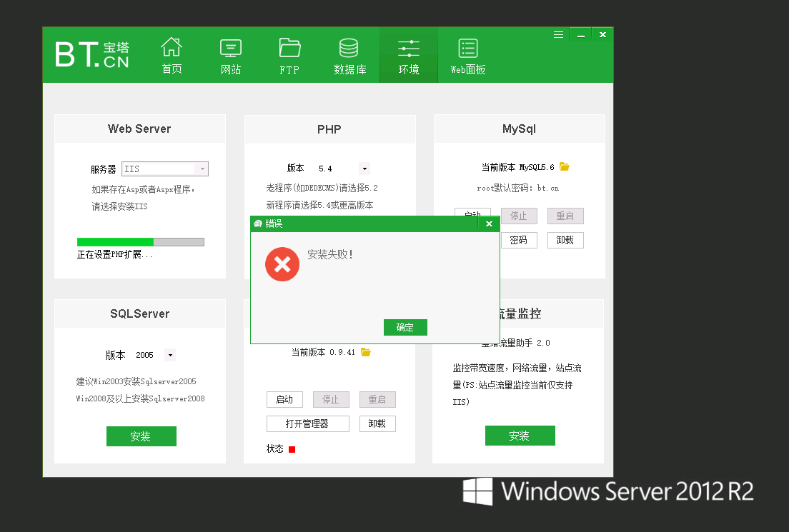
Task: Click the SQLServer panel header
Action: pyautogui.click(x=140, y=313)
